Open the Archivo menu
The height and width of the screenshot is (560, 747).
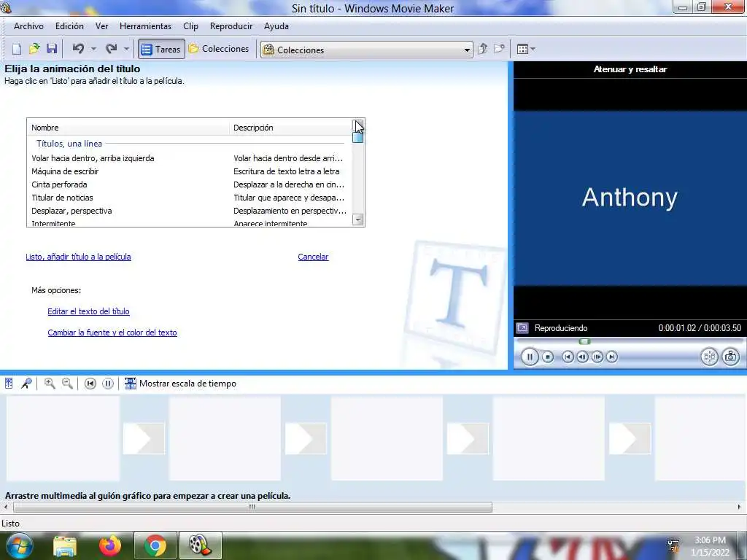[x=28, y=26]
